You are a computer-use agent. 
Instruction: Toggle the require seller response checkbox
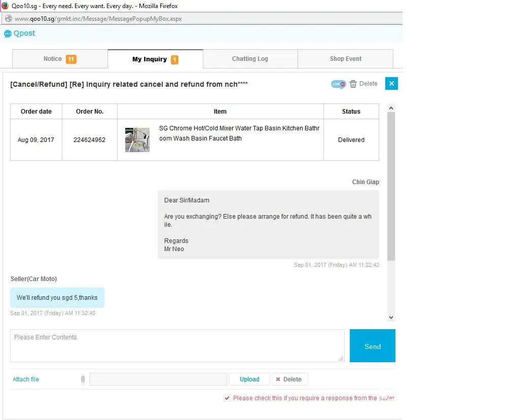(x=227, y=398)
